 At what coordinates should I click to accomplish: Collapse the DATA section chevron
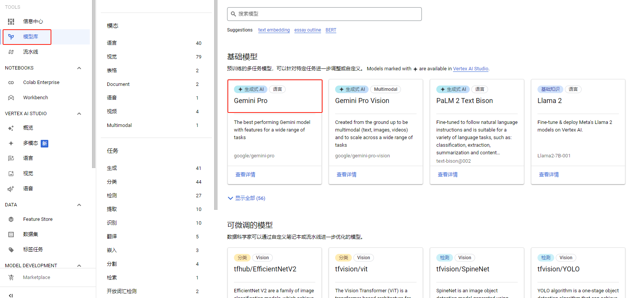79,205
